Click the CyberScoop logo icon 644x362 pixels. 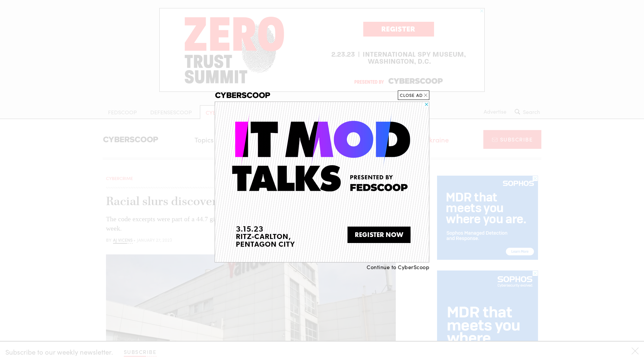point(130,139)
